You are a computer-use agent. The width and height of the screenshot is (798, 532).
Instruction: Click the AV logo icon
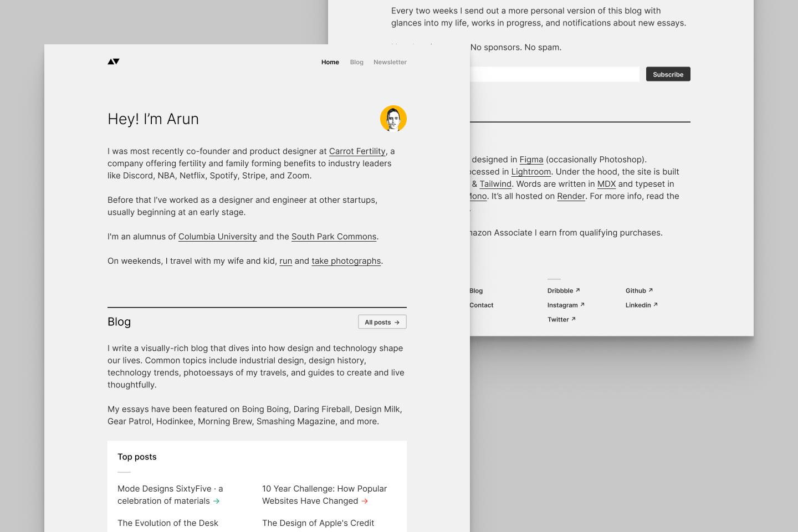pos(114,62)
